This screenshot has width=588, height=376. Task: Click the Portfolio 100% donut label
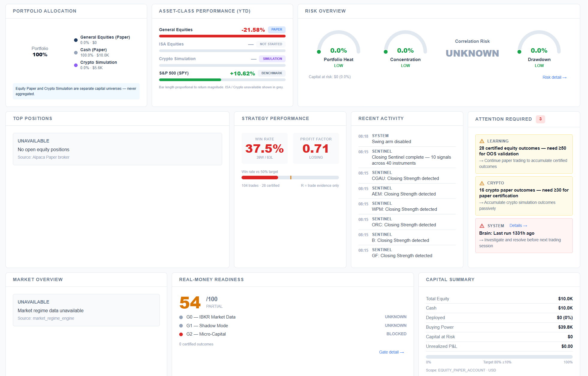click(x=40, y=51)
